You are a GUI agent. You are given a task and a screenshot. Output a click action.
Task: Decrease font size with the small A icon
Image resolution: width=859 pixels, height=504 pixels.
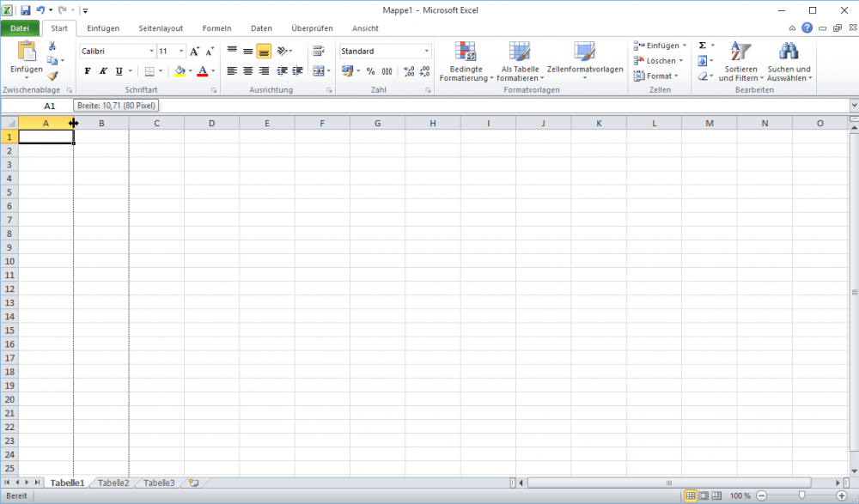point(210,51)
